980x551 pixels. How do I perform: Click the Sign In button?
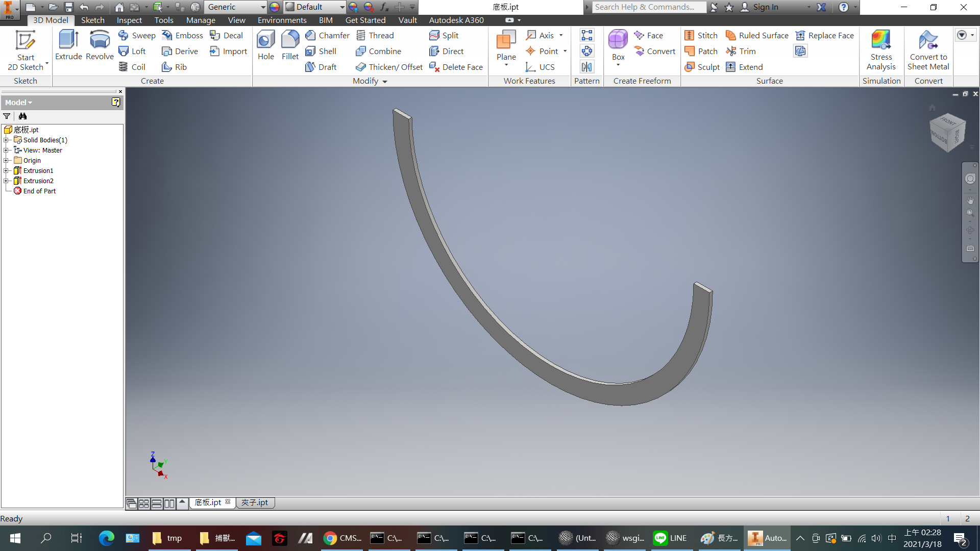click(x=765, y=7)
